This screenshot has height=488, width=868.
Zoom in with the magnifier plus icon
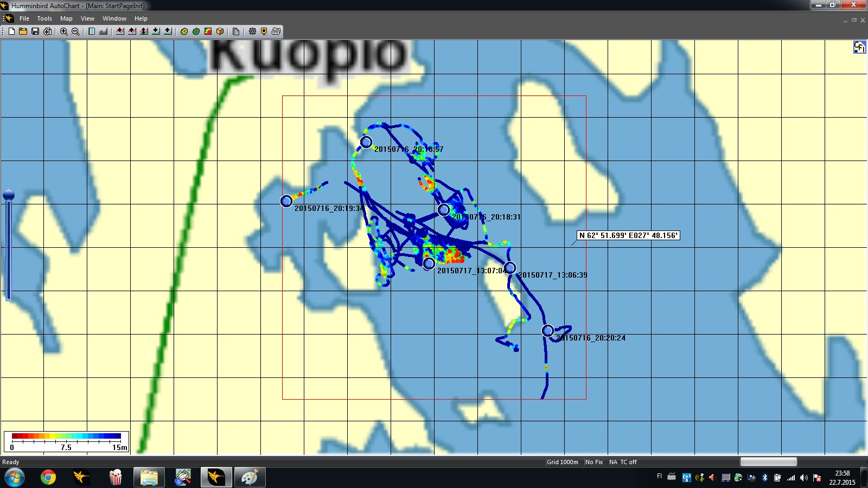tap(64, 31)
